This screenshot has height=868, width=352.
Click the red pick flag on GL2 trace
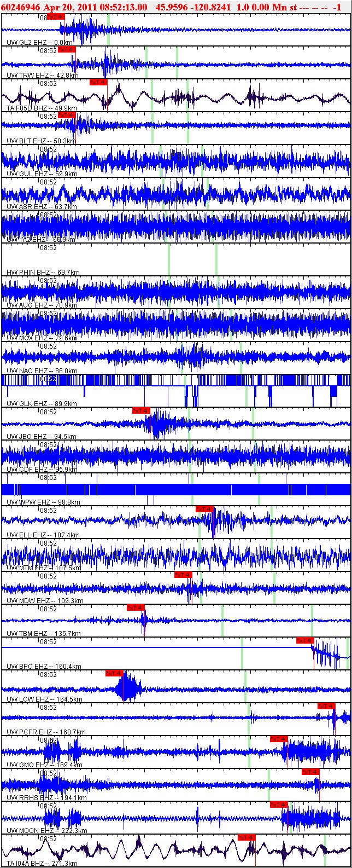tap(56, 16)
